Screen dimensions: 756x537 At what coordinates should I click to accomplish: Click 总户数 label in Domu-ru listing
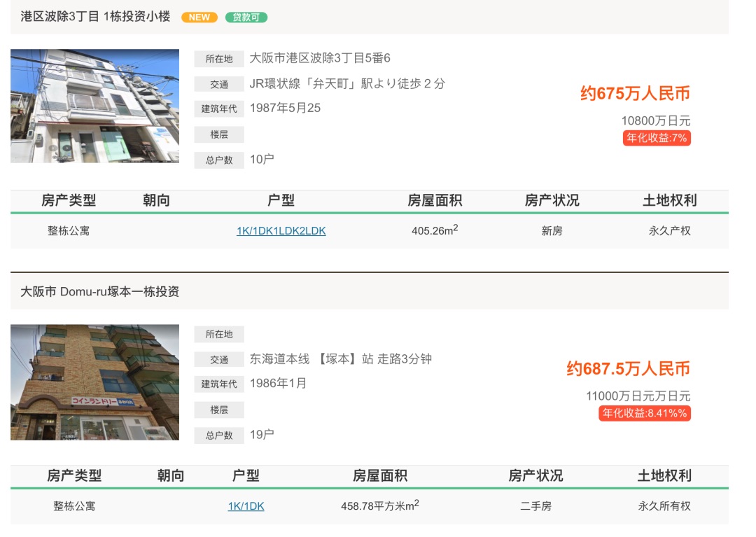(x=219, y=435)
